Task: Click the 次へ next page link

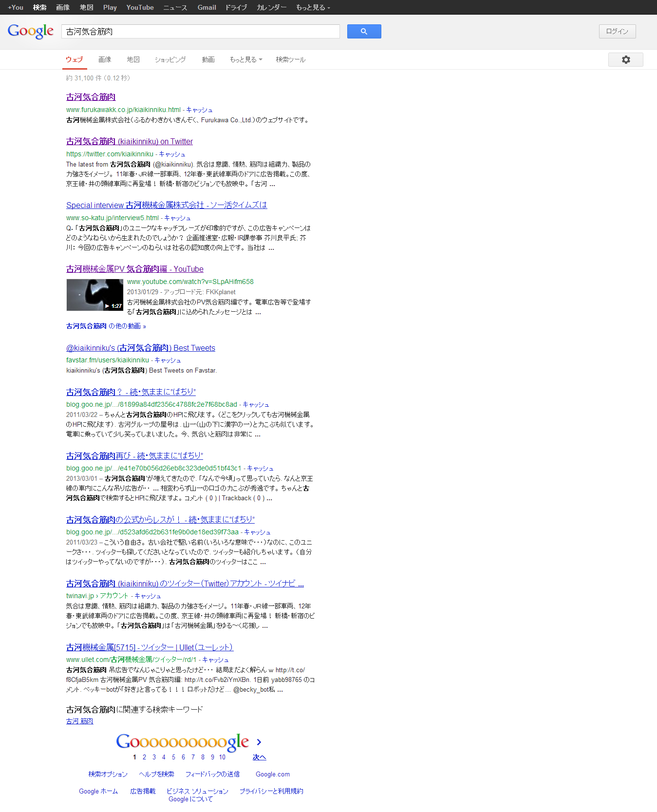Action: (259, 757)
